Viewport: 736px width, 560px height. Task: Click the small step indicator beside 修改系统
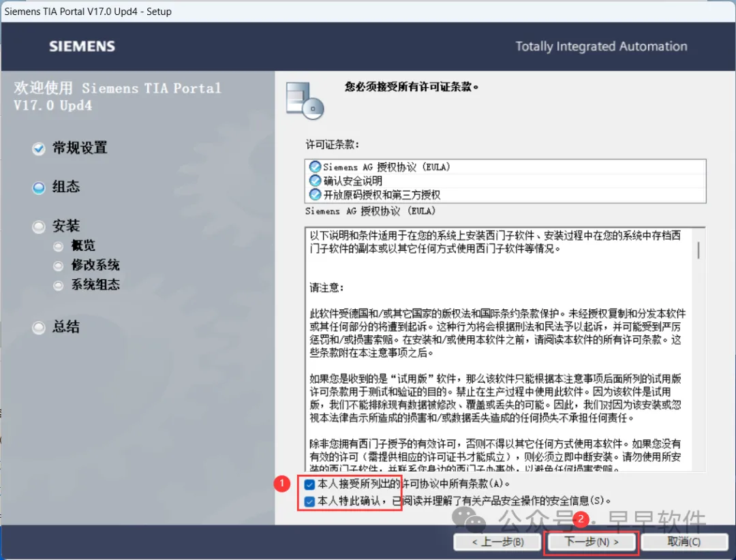pos(58,266)
